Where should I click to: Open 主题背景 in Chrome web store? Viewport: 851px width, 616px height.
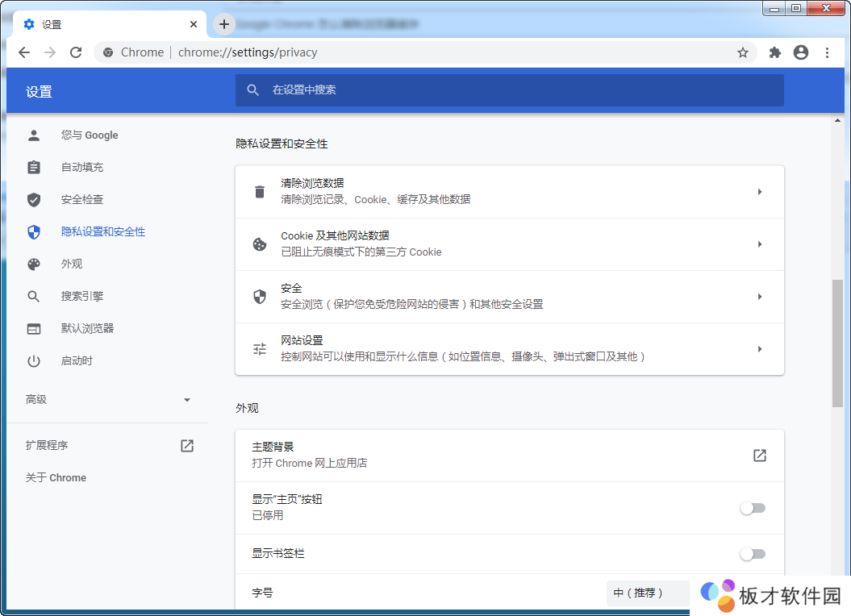pyautogui.click(x=759, y=455)
